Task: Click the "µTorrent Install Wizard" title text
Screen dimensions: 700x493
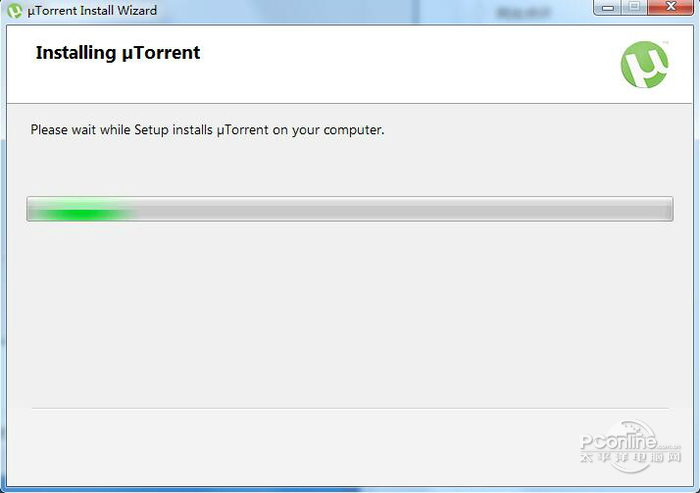Action: point(92,10)
